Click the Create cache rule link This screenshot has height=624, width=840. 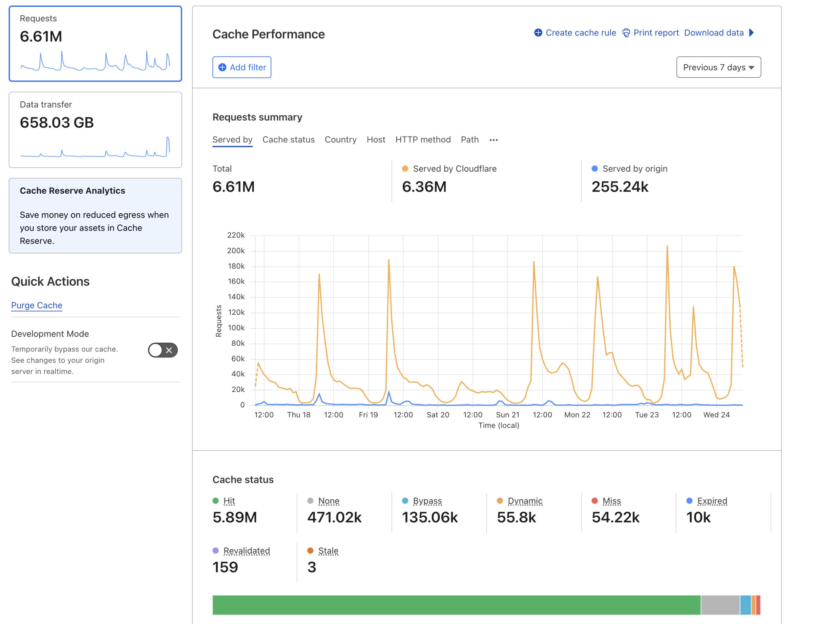pyautogui.click(x=575, y=33)
